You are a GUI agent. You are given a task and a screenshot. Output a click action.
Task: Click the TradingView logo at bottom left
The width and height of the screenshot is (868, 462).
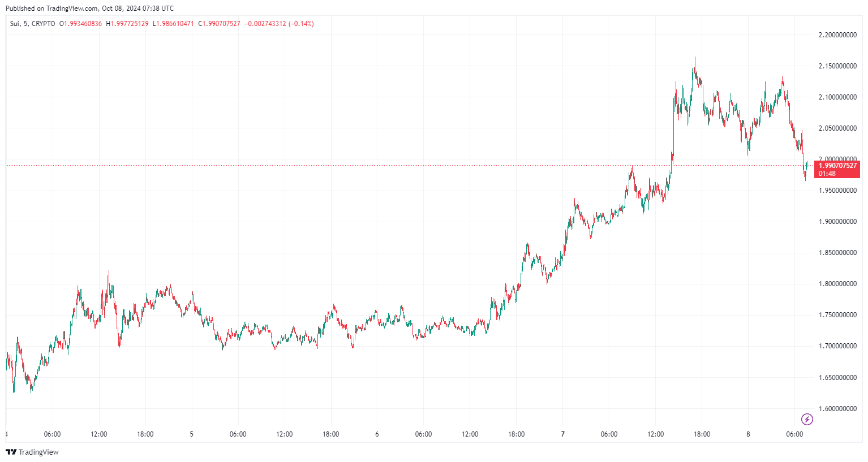pos(32,452)
